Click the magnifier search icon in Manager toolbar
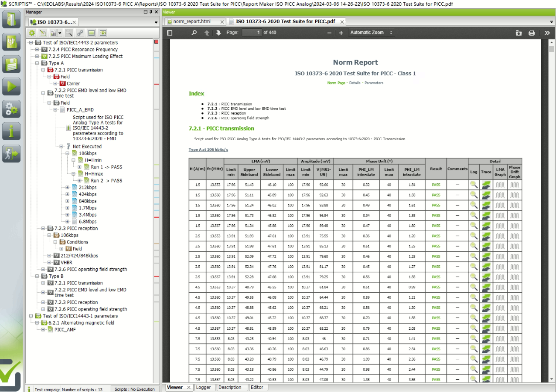The image size is (556, 392). 69,33
